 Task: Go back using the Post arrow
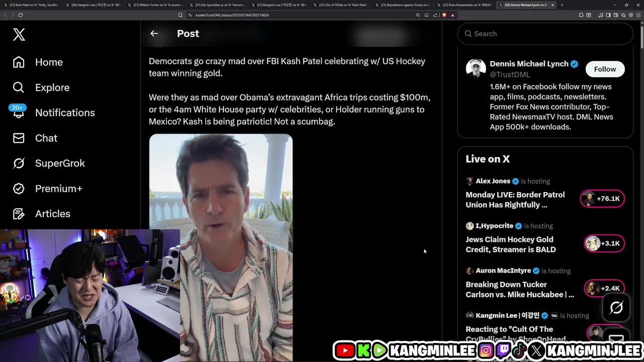(154, 34)
